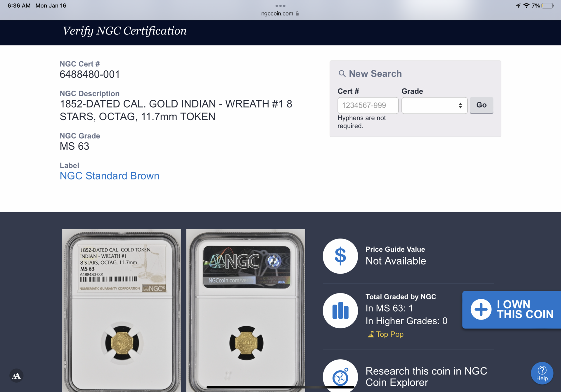The height and width of the screenshot is (392, 561).
Task: Tap the three-dot multitasking menu at top
Action: coord(280,6)
